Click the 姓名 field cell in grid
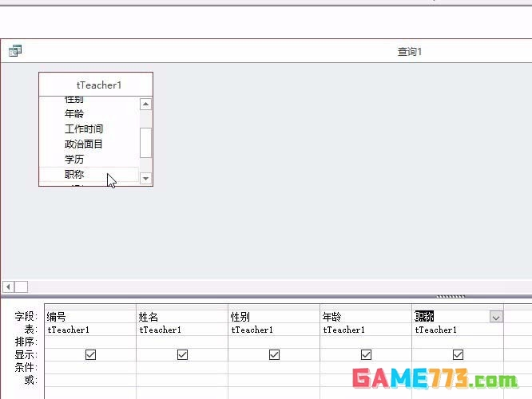The height and width of the screenshot is (399, 532). (x=182, y=317)
